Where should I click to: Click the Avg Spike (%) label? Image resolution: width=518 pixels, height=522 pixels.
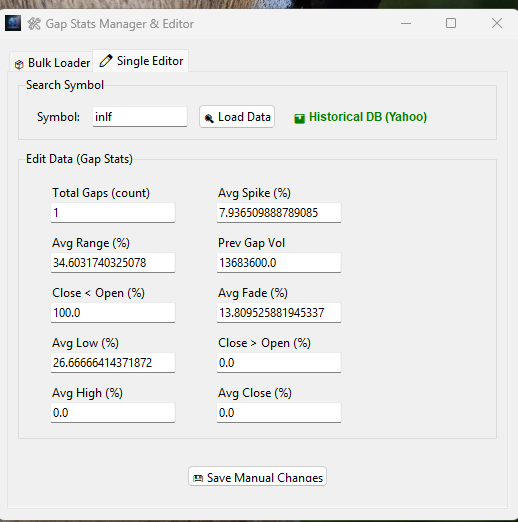[254, 193]
